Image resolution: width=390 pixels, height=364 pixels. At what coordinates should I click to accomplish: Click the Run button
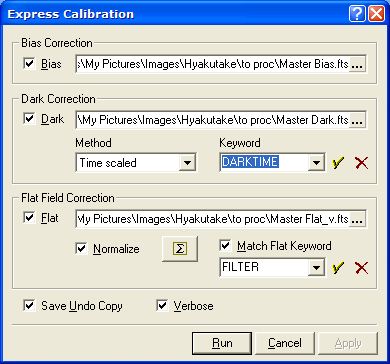(x=222, y=343)
